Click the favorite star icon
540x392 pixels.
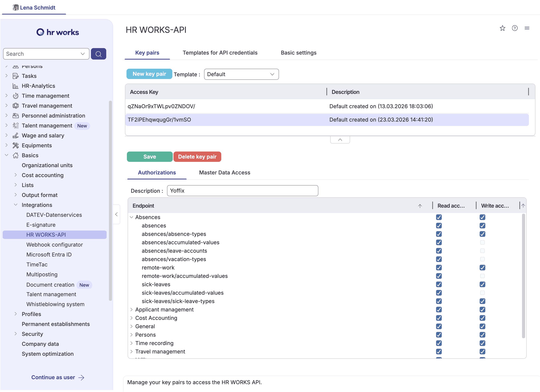[x=502, y=28]
